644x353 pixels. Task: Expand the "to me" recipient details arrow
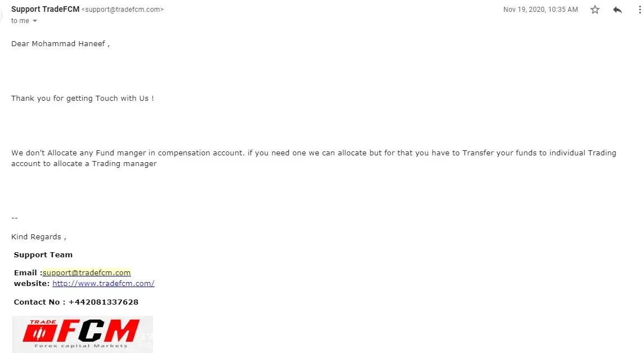click(35, 21)
